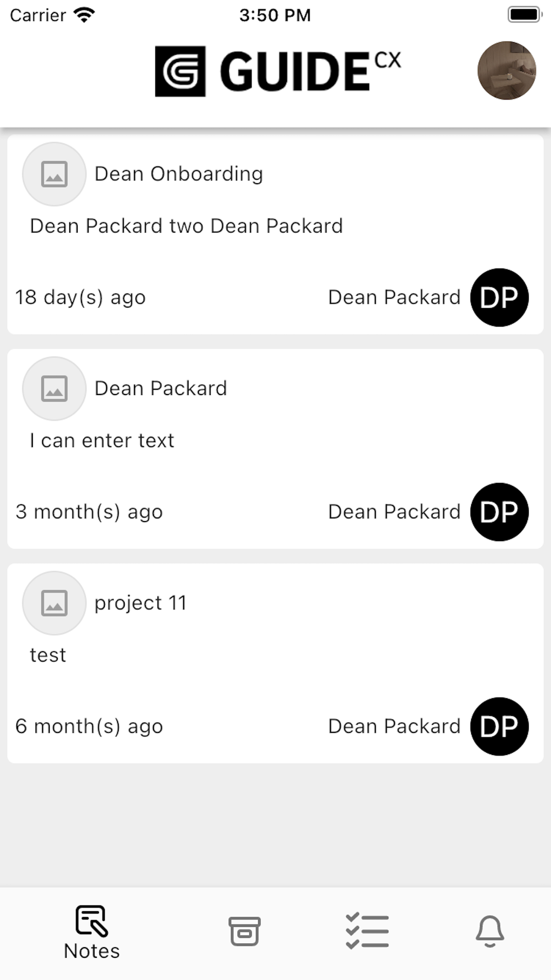
Task: Tap DP avatar on Dean Onboarding note
Action: pos(499,297)
